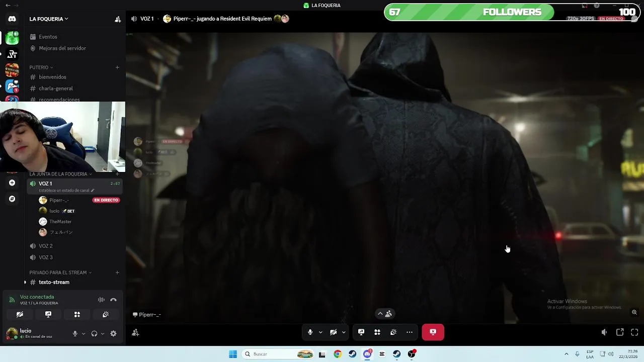Screen dimensions: 644x362
Task: Toggle camera in call control bar
Action: click(x=333, y=332)
